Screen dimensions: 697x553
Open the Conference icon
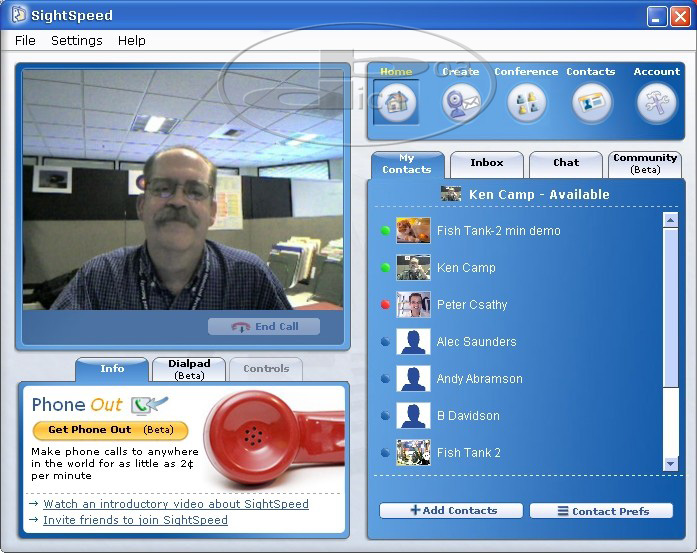coord(526,102)
